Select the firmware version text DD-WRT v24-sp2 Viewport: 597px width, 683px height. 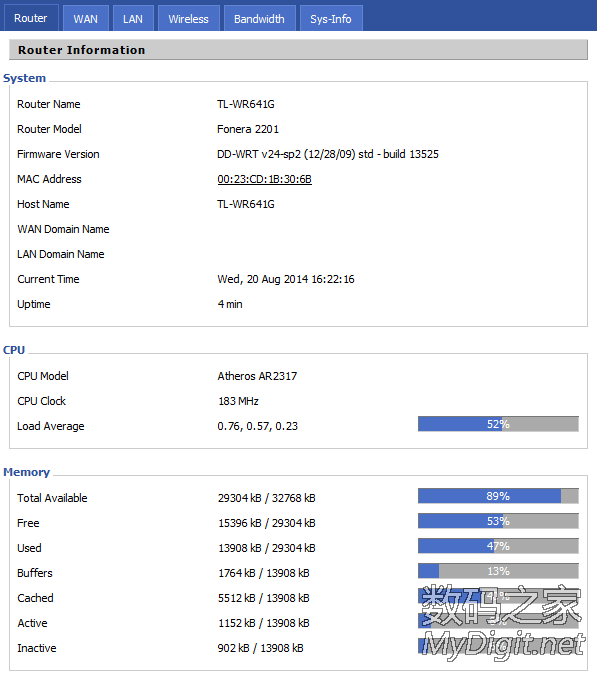click(x=259, y=154)
